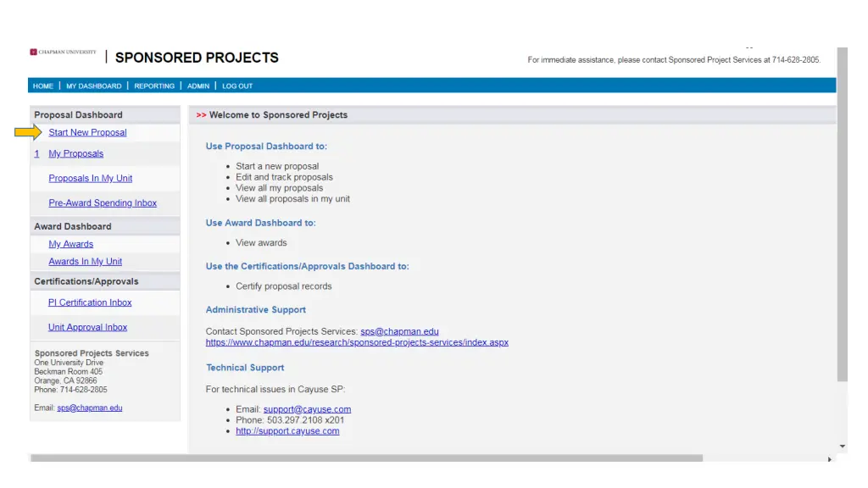Open My Awards link
Viewport: 868px width, 488px height.
(70, 245)
